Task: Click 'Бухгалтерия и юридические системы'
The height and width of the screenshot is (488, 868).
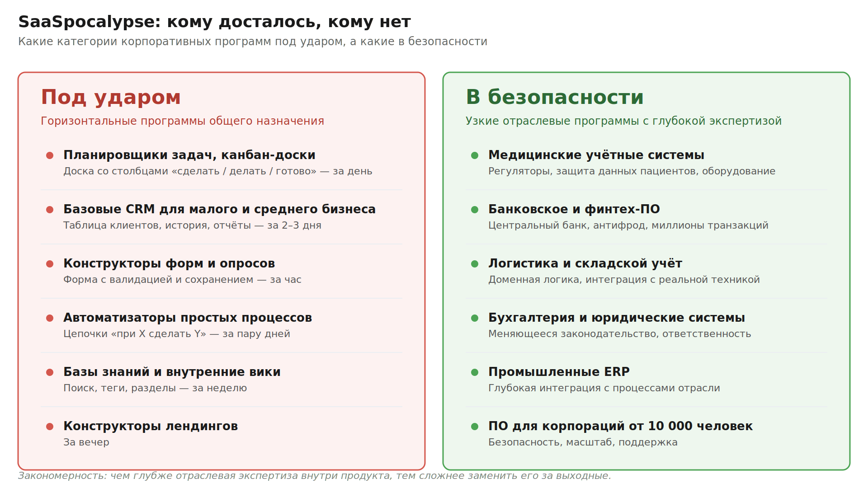Action: pos(617,318)
